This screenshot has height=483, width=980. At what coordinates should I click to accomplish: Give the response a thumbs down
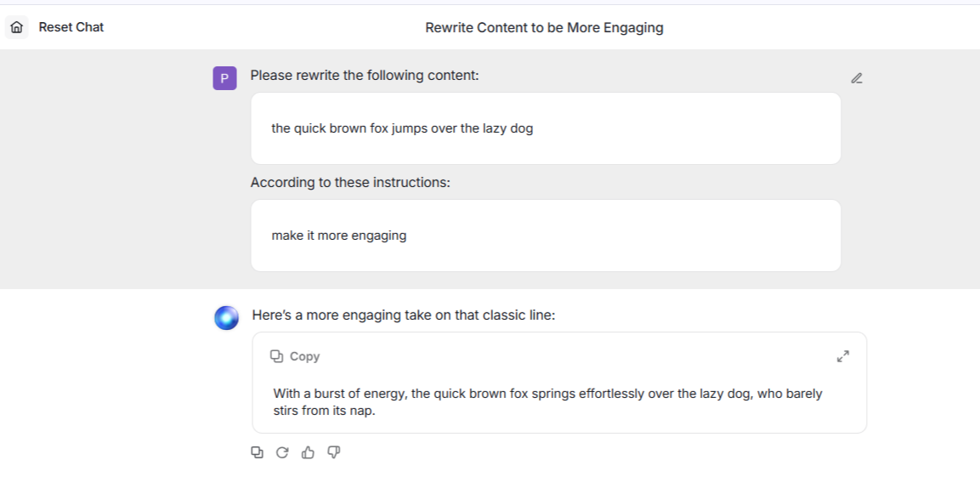[334, 452]
